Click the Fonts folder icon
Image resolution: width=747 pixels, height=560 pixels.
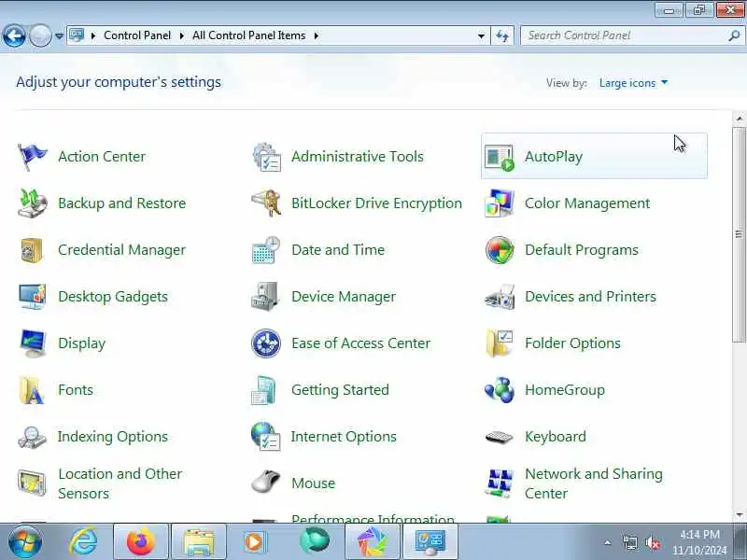(x=31, y=390)
